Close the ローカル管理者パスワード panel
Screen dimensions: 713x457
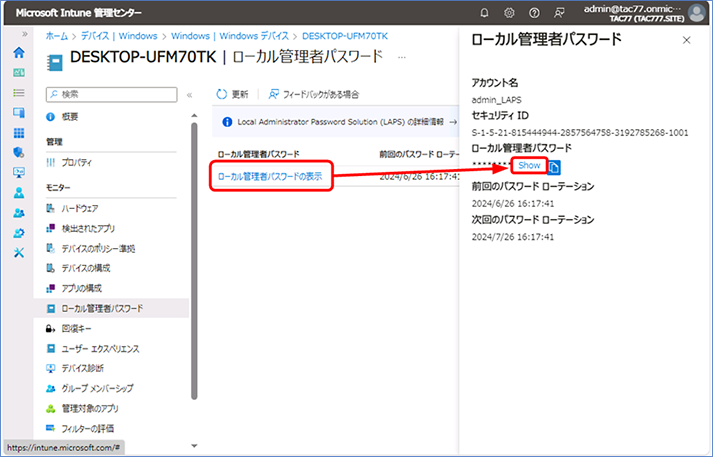click(687, 40)
